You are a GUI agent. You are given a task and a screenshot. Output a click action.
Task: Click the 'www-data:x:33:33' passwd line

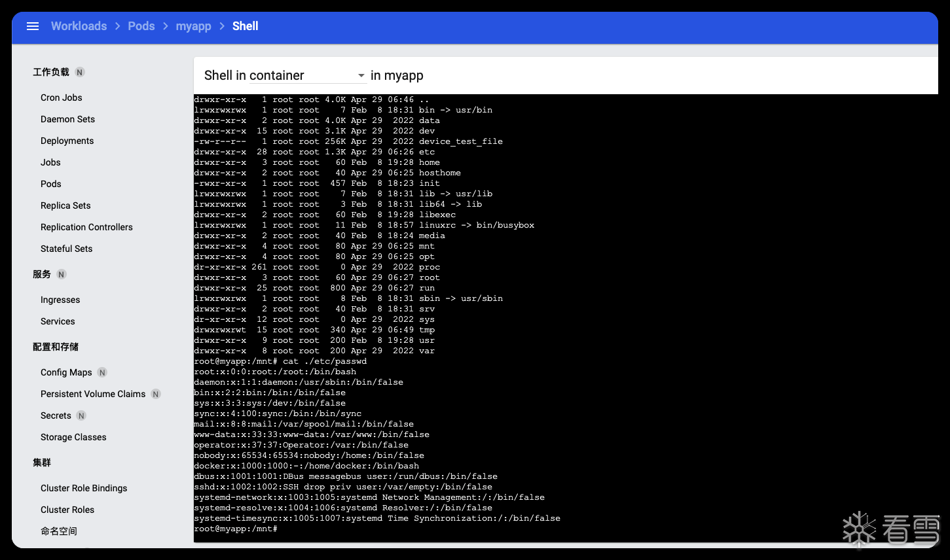click(x=312, y=434)
